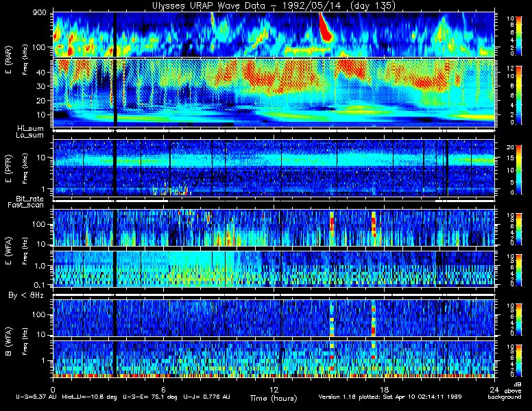The width and height of the screenshot is (532, 411).
Task: Select the 'Fast_scan' label
Action: point(26,206)
